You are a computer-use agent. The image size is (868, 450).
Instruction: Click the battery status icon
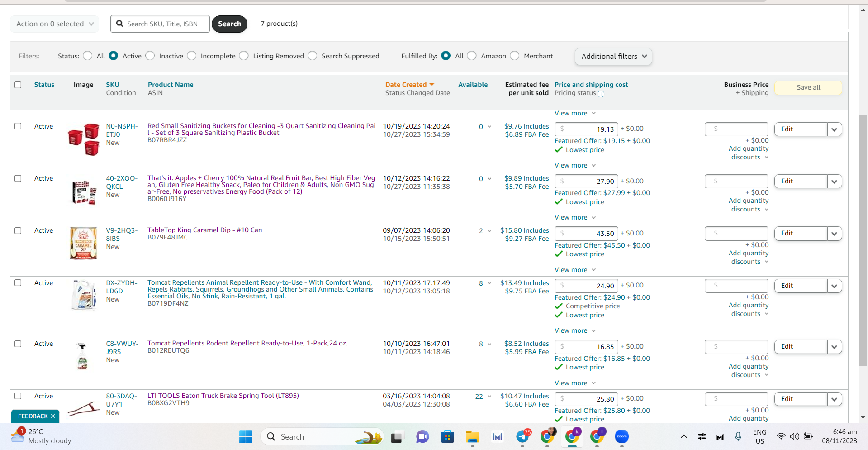point(808,436)
